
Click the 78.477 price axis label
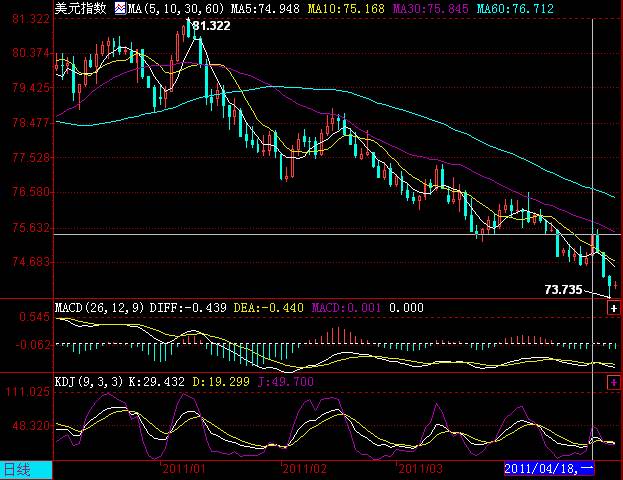click(x=31, y=123)
